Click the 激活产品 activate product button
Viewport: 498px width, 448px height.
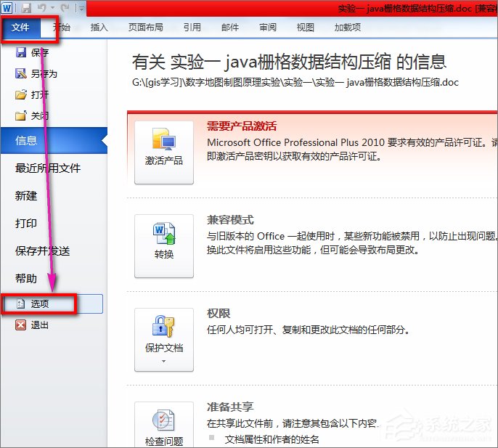pos(164,152)
